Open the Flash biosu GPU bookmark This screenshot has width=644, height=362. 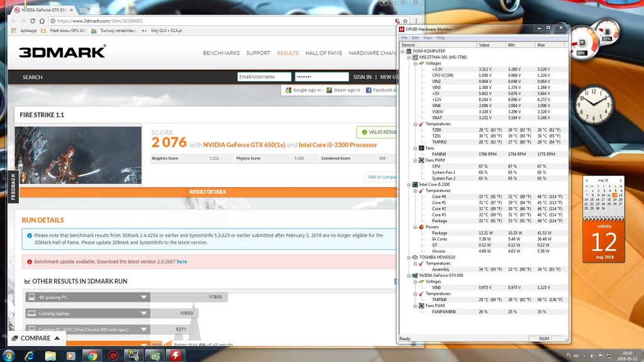(x=64, y=30)
